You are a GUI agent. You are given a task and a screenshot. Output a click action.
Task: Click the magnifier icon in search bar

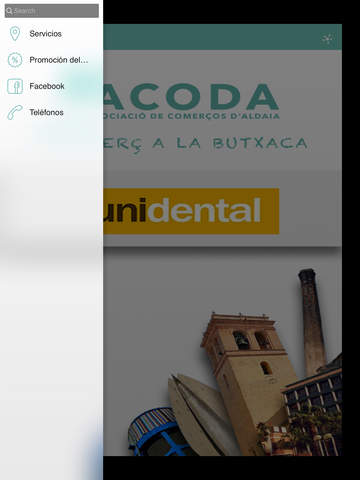[x=9, y=11]
